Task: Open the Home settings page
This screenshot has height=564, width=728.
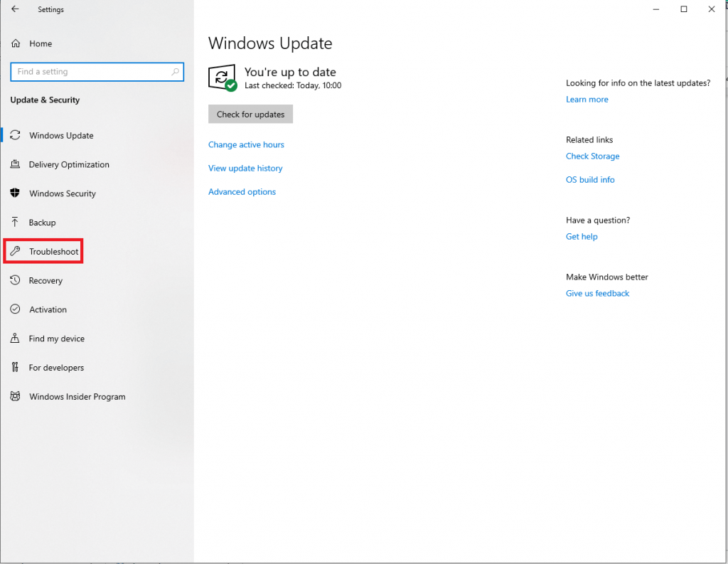Action: click(41, 43)
